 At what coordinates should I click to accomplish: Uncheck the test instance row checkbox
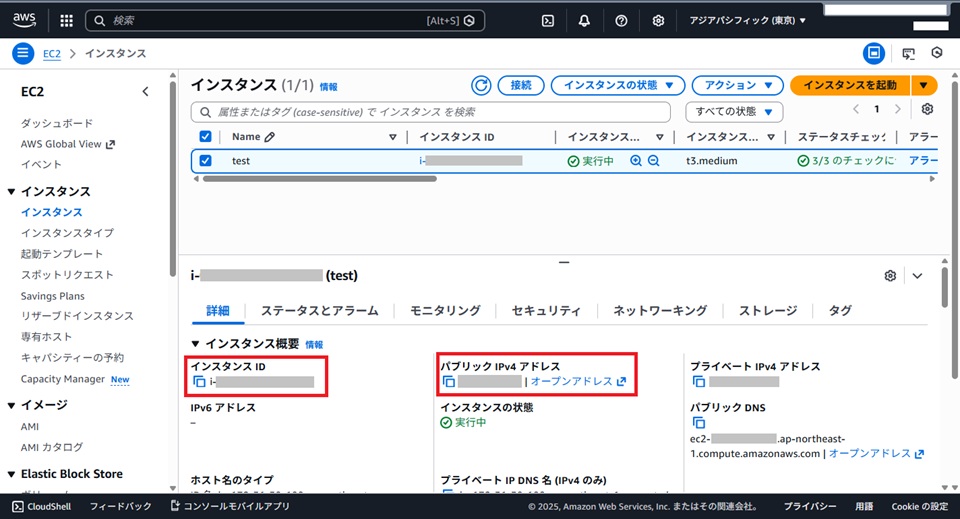[x=206, y=161]
